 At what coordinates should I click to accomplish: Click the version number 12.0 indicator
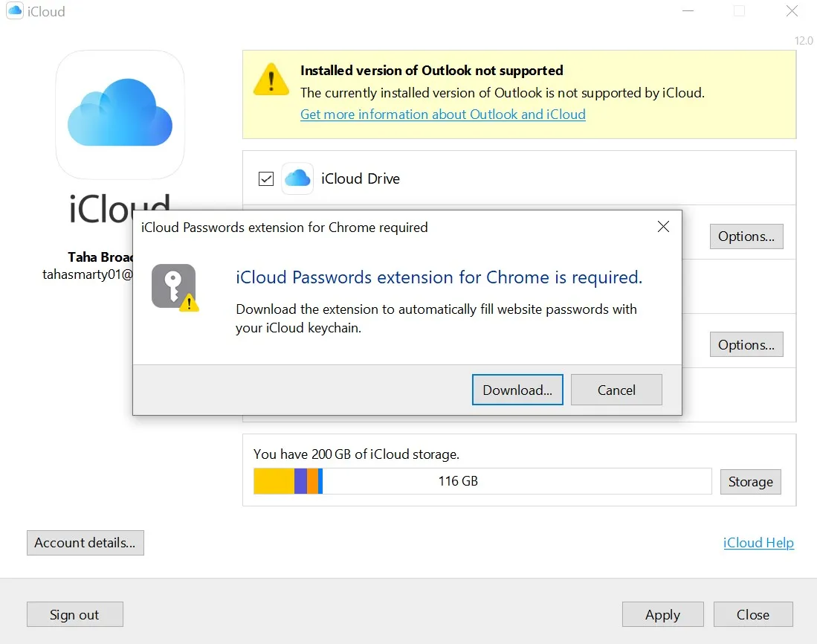click(x=804, y=41)
